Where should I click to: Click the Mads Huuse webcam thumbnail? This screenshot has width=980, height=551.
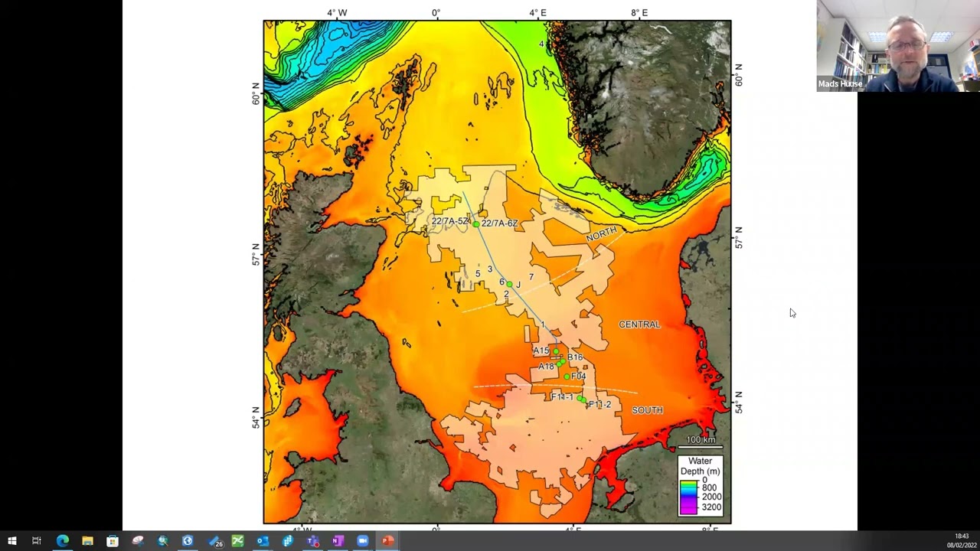click(898, 46)
